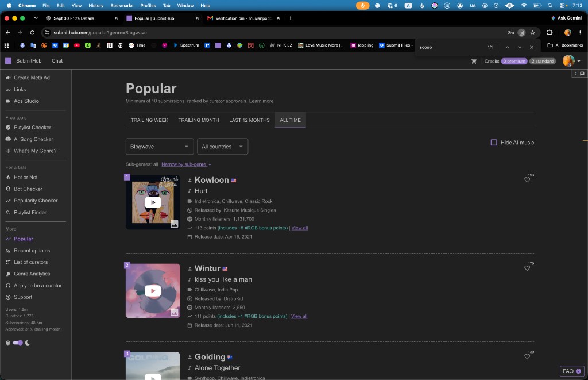Open the Playlist Checker tool
The width and height of the screenshot is (588, 380).
point(33,128)
